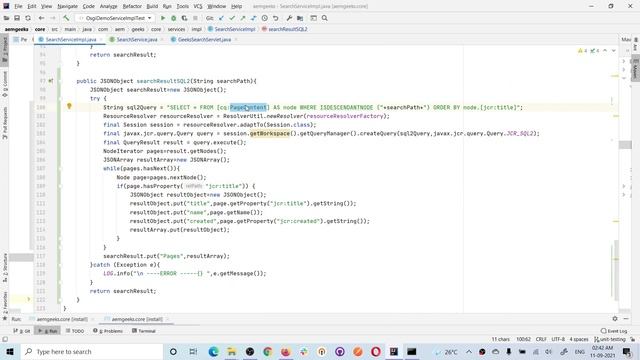Image resolution: width=640 pixels, height=360 pixels.
Task: Click the CRLF line separator widget
Action: pos(541,339)
